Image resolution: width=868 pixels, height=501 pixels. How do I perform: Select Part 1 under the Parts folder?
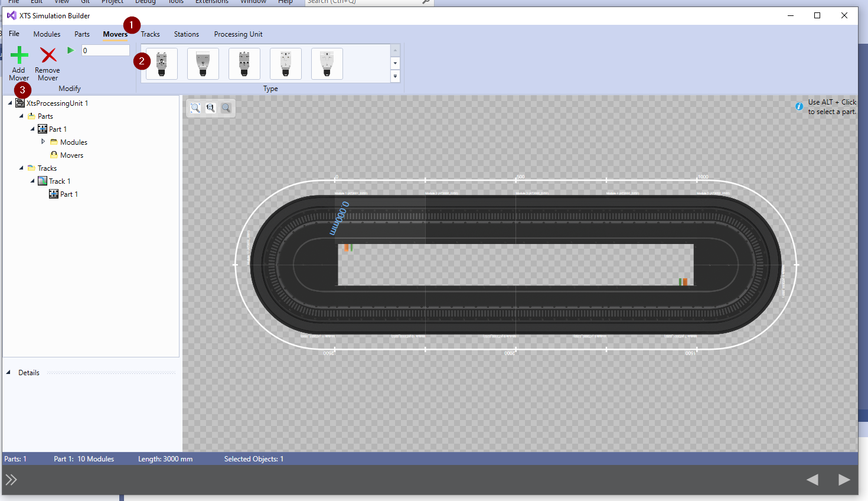[x=58, y=129]
